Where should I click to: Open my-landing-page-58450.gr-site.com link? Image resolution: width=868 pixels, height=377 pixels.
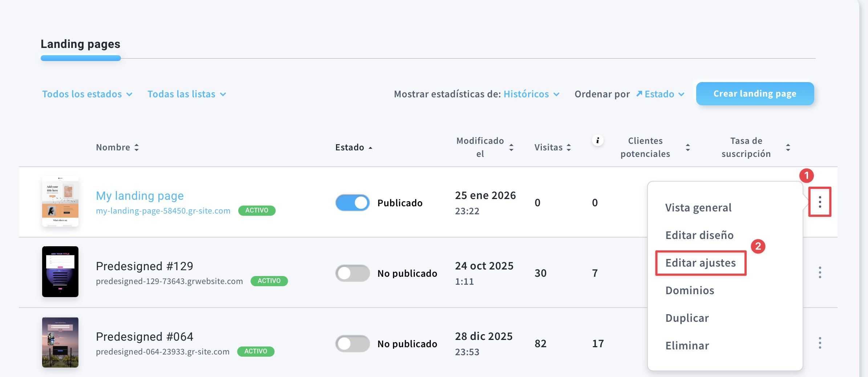tap(163, 211)
